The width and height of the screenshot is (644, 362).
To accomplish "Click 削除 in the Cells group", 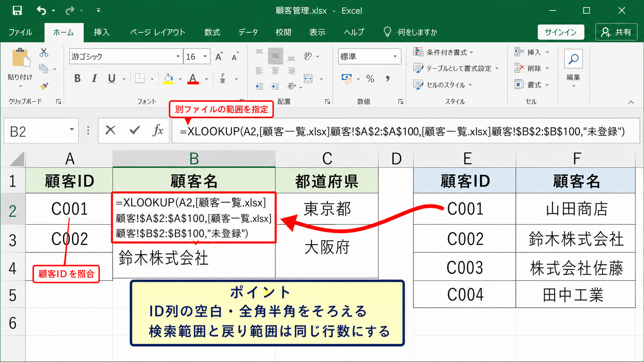I will 532,68.
